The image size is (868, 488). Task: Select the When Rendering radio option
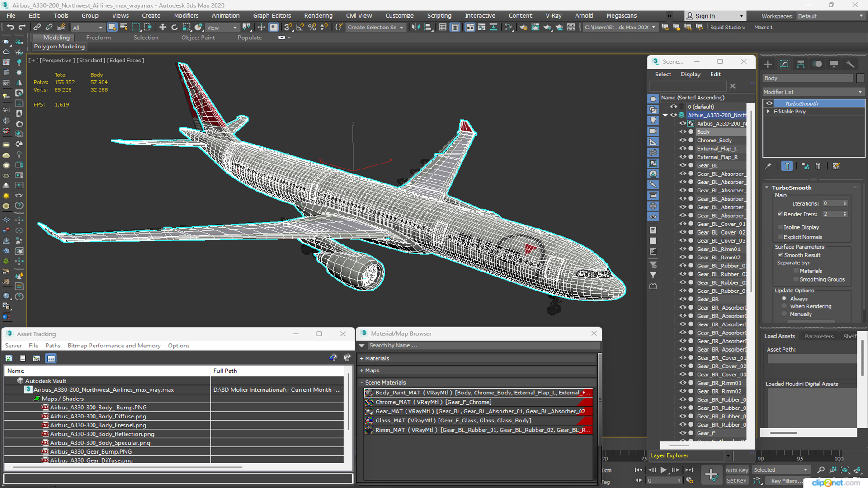coord(784,306)
